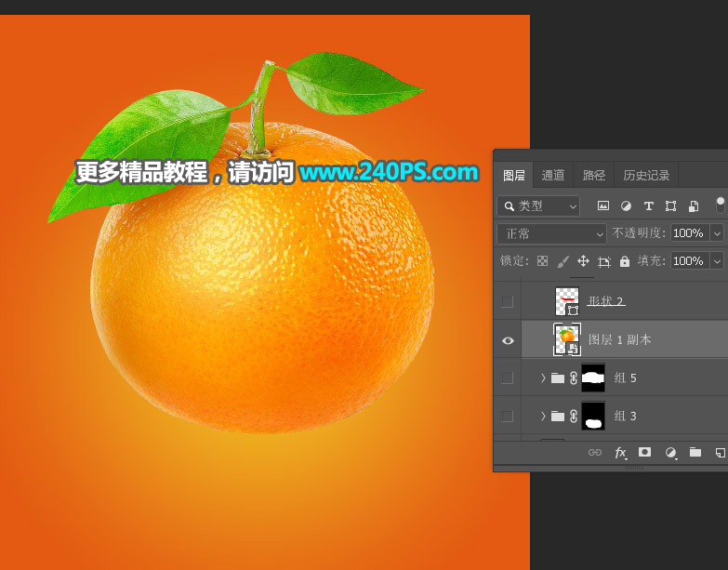Filter for smart object layers icon
728x570 pixels.
pyautogui.click(x=694, y=205)
